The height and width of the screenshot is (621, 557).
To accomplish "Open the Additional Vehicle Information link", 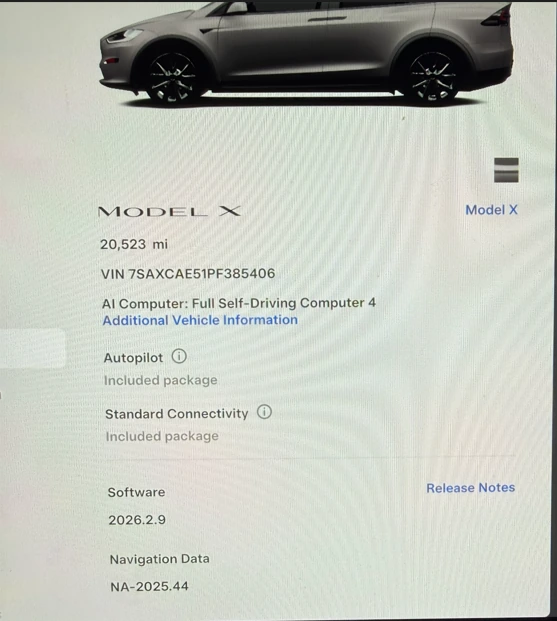I will [200, 320].
